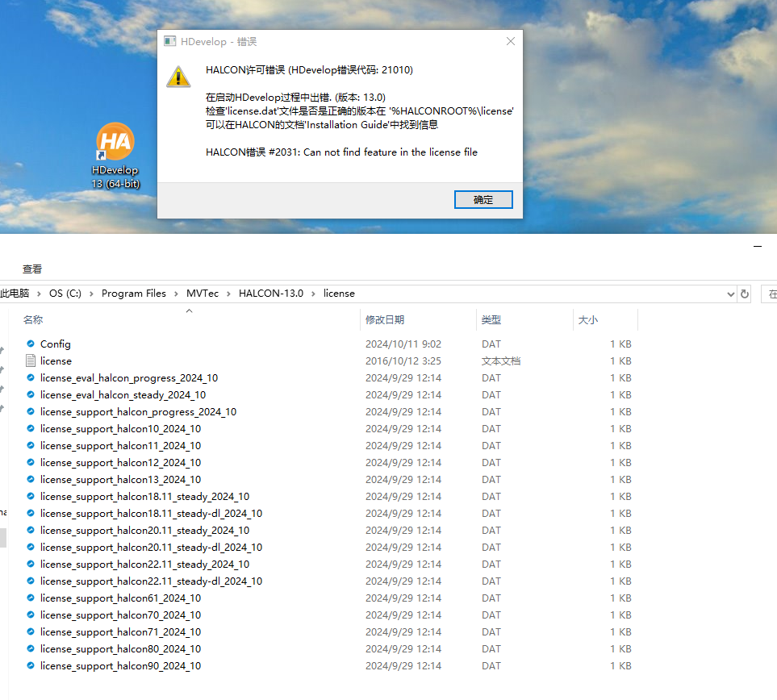
Task: Expand chevron after Program Files breadcrumb
Action: pyautogui.click(x=176, y=294)
